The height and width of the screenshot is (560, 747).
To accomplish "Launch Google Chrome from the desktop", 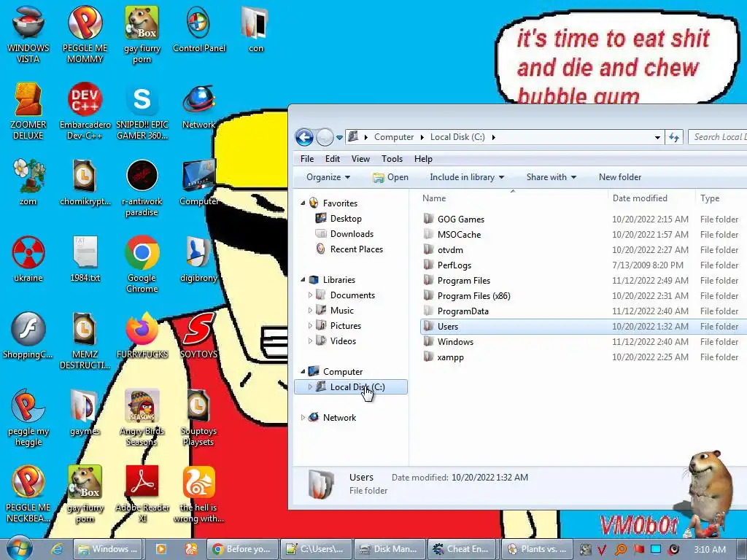I will coord(142,264).
